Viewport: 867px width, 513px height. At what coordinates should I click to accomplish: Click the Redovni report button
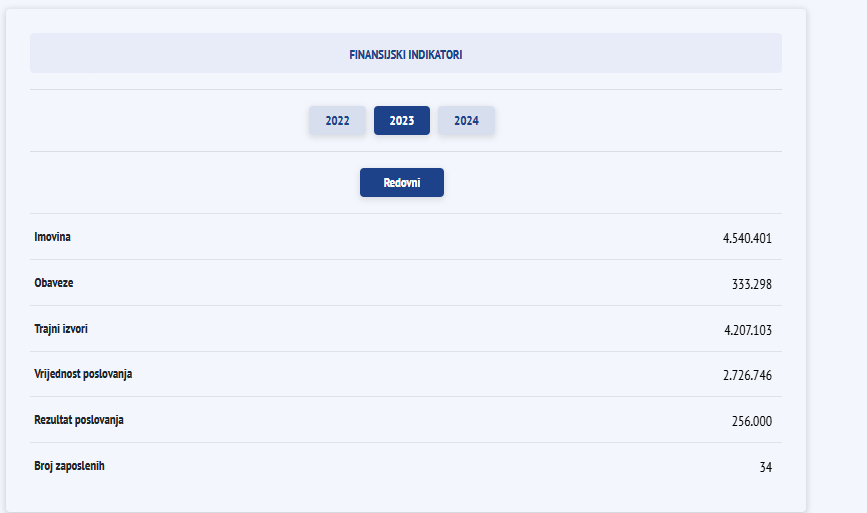402,182
